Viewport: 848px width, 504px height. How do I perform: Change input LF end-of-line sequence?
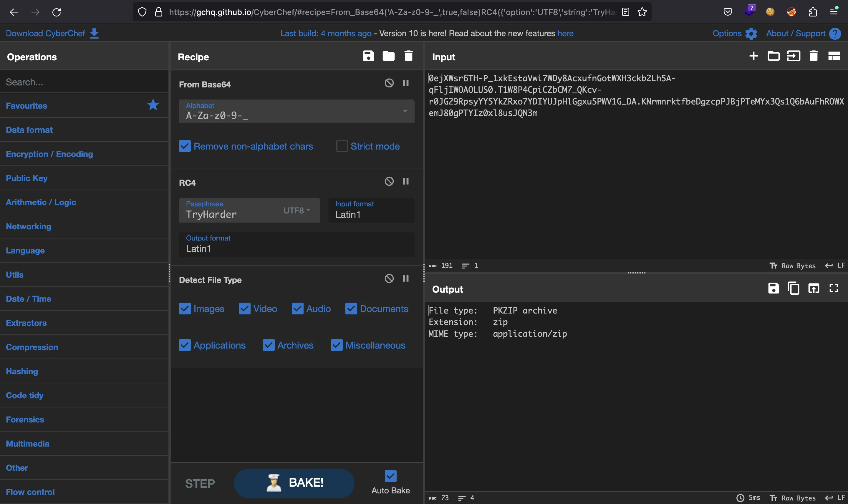coord(835,266)
